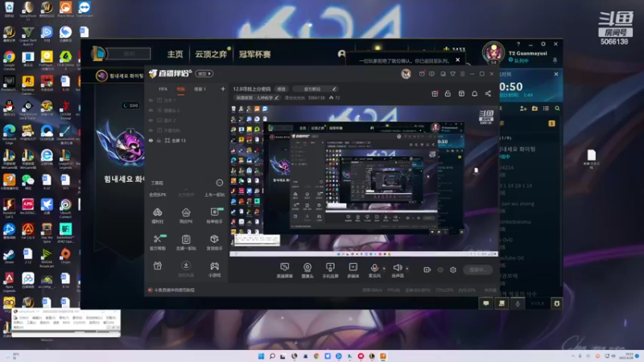Open the hamburger menu in streaming app title bar
The width and height of the screenshot is (644, 362).
462,74
